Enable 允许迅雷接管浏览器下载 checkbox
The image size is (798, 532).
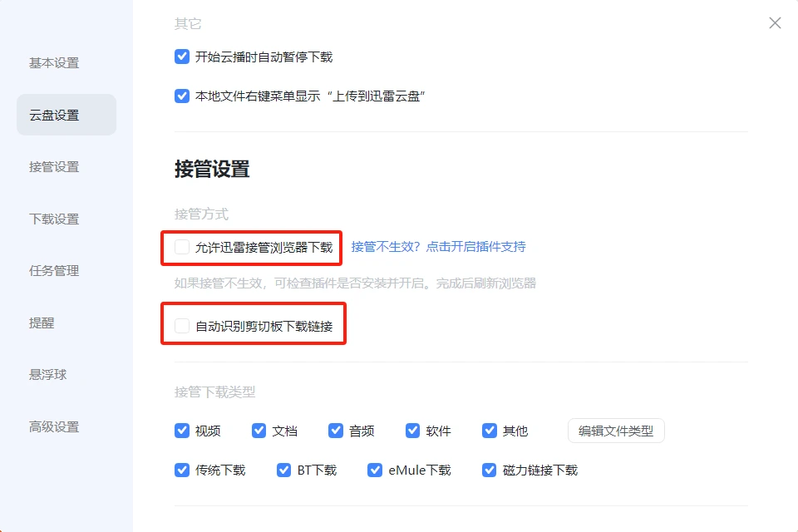182,247
